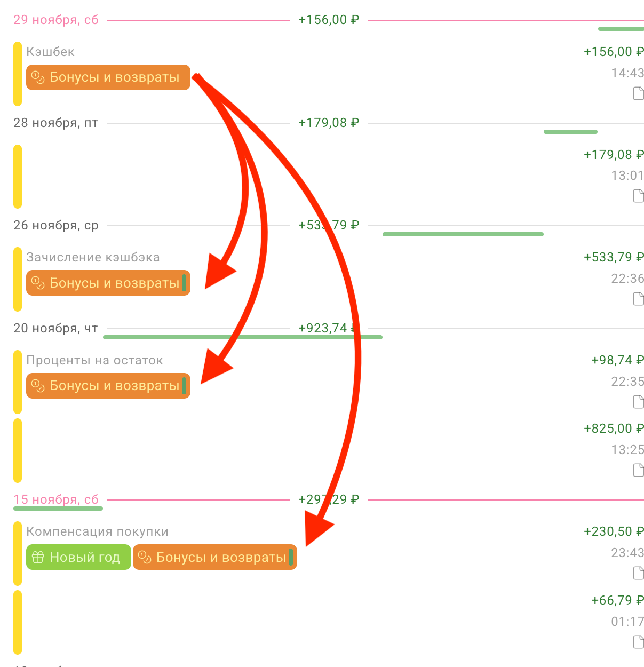This screenshot has height=667, width=644.
Task: Open the 29 ноября, сб date header
Action: point(56,20)
